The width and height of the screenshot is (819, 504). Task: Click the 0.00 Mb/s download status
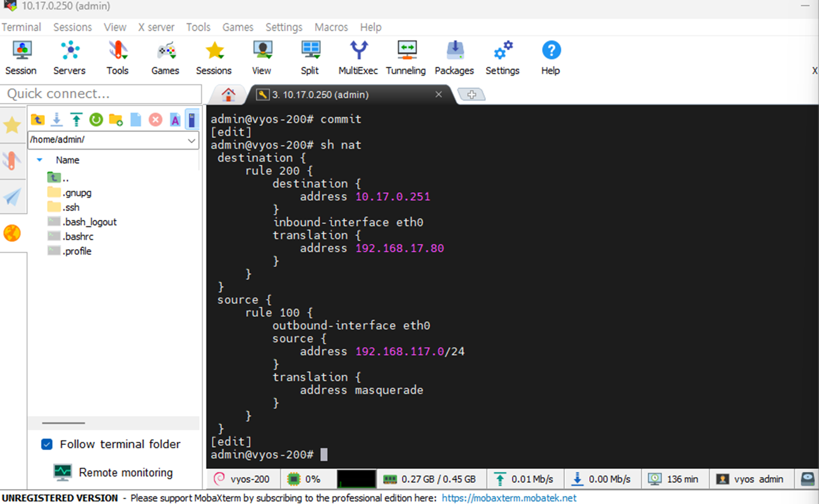click(601, 479)
